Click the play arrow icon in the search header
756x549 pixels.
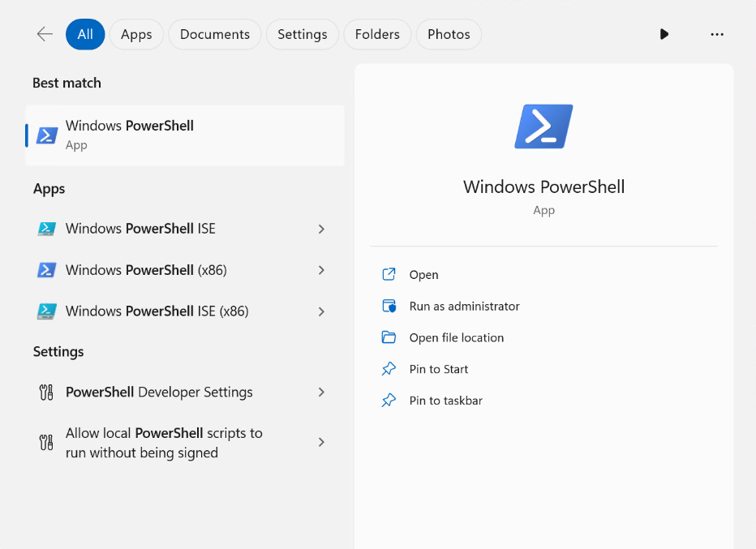tap(664, 34)
